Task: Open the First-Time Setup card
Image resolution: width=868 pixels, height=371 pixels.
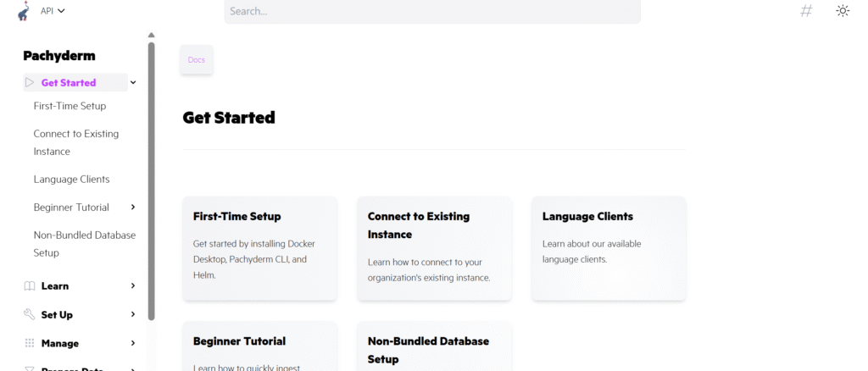Action: [259, 249]
